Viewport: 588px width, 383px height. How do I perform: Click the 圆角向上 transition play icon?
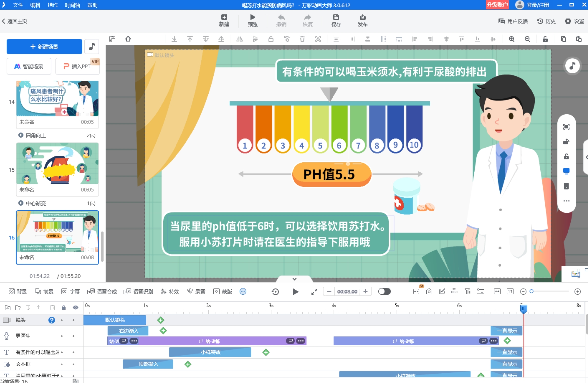coord(21,135)
